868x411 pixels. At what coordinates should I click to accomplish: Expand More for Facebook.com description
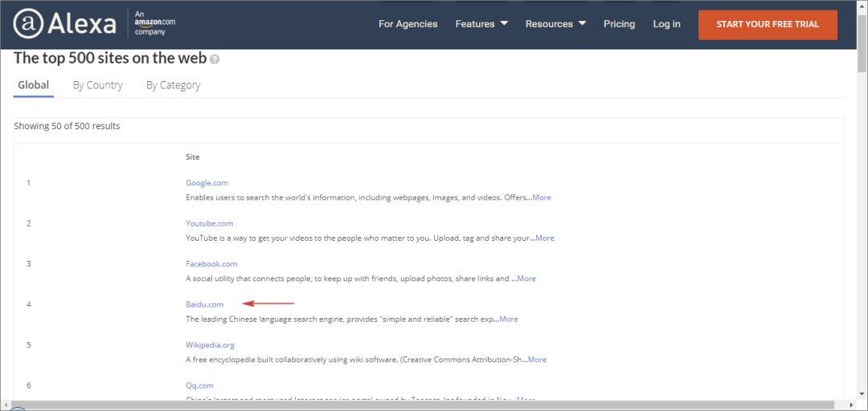(526, 279)
